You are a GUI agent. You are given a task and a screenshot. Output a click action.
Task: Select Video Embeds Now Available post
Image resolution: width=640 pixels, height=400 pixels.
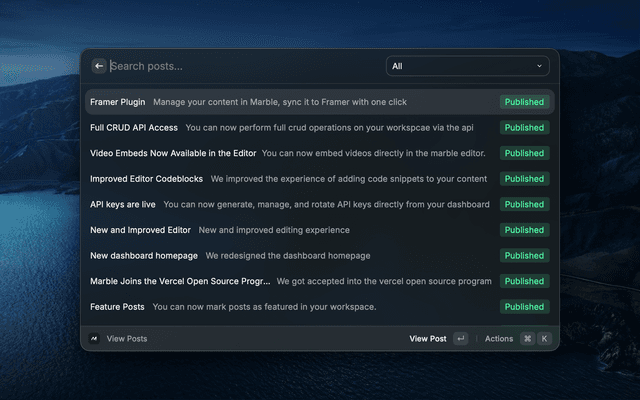coord(172,153)
